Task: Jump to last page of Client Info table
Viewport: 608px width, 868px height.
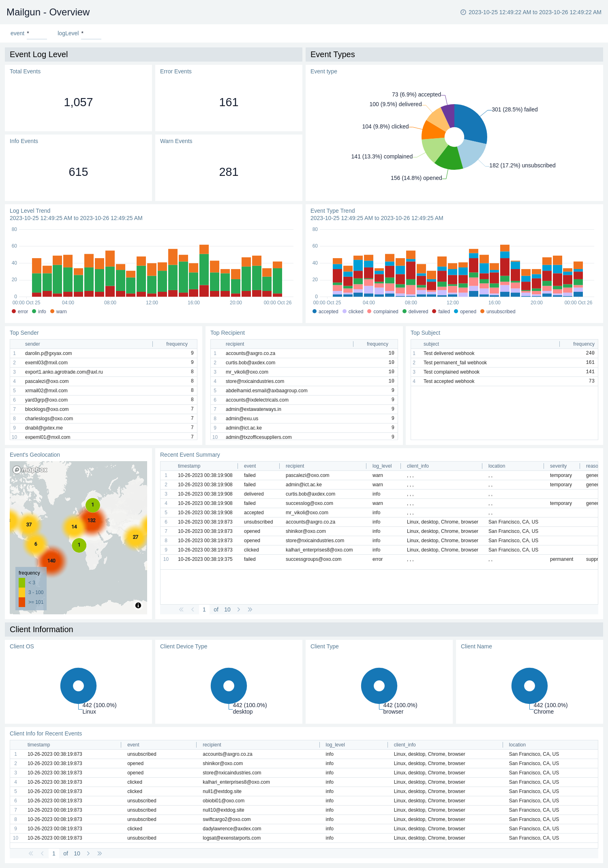Action: pos(100,853)
